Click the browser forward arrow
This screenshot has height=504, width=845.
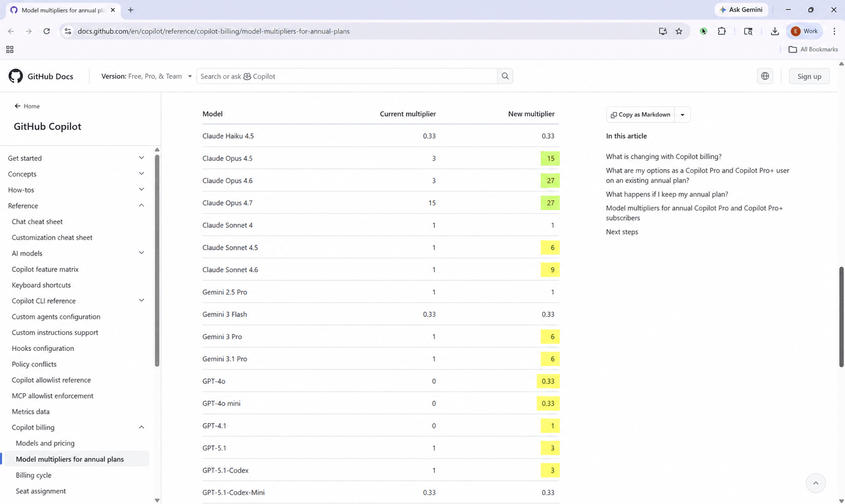[x=29, y=31]
